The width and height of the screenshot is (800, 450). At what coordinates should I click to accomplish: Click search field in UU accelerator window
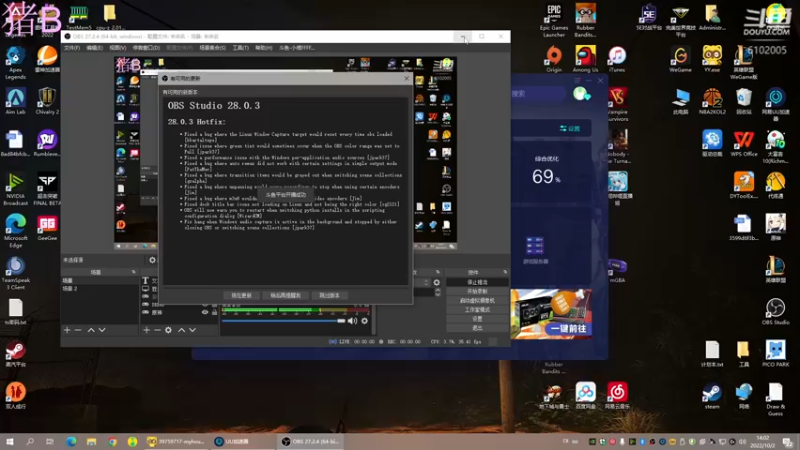(x=538, y=94)
